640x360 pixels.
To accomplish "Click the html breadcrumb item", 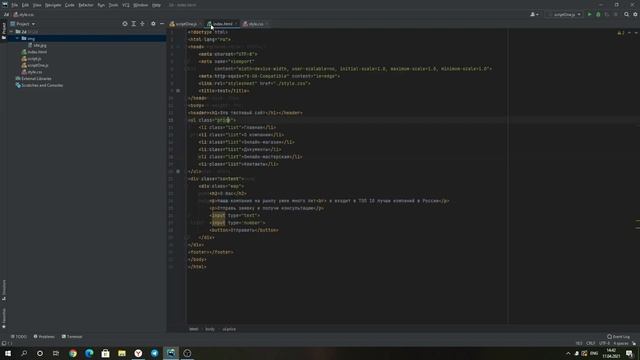I will tap(194, 329).
